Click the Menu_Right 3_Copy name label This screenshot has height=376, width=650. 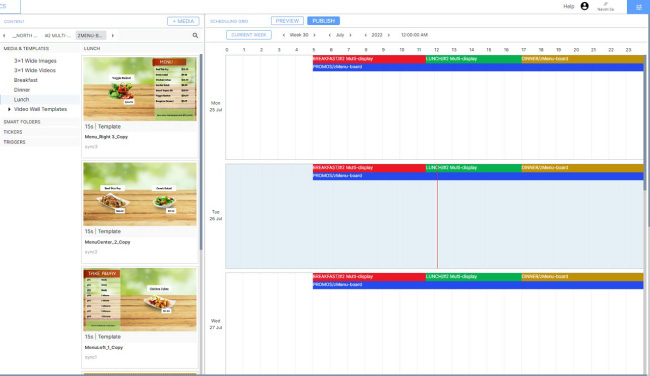[x=106, y=137]
